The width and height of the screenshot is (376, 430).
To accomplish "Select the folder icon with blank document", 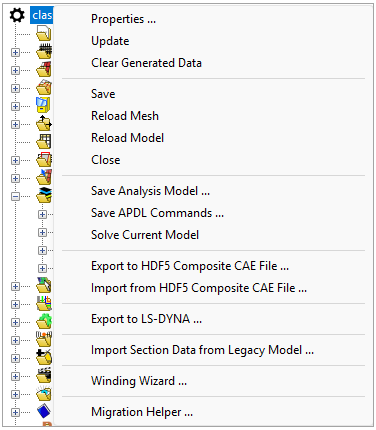I will pos(44,33).
